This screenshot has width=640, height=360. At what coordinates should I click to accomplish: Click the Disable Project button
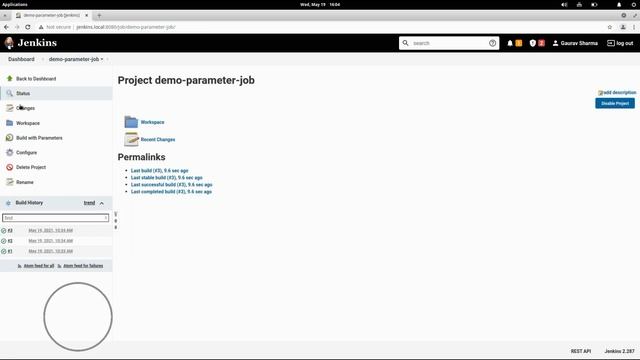pos(615,103)
